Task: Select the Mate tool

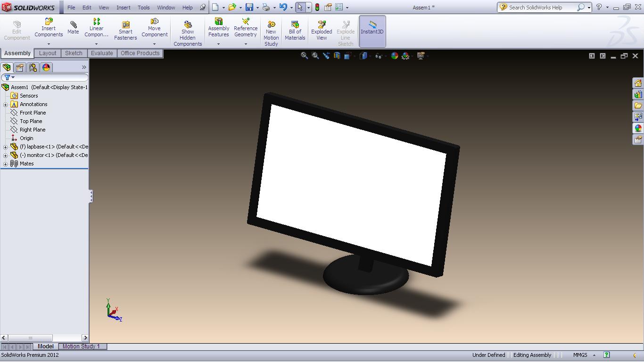Action: 73,28
